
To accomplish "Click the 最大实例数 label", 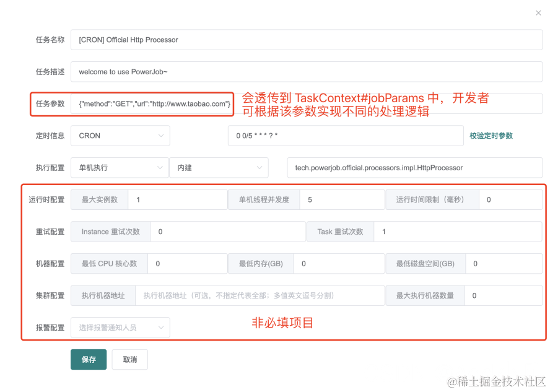I will point(100,200).
